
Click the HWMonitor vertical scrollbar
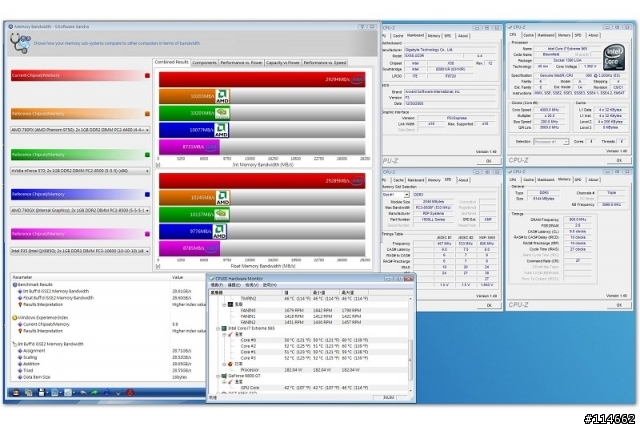coord(410,345)
